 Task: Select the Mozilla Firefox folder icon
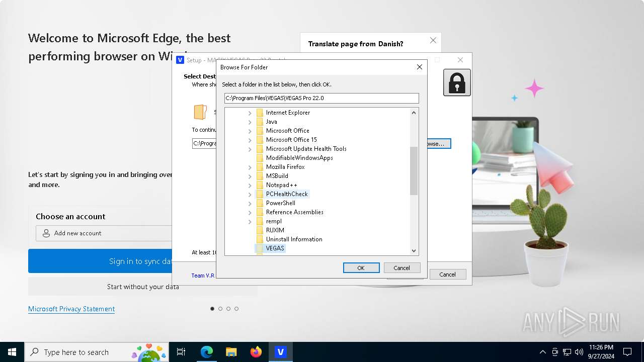[260, 167]
